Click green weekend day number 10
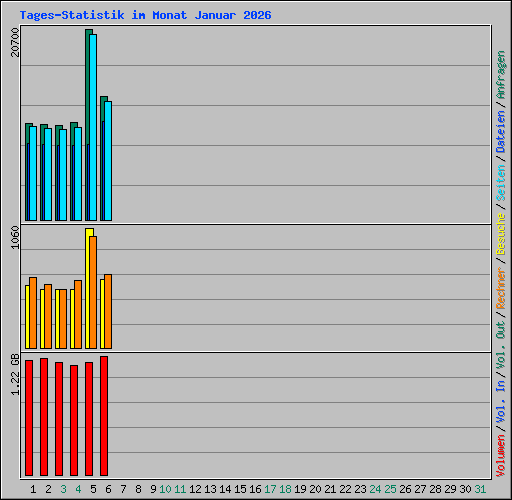 [x=165, y=489]
